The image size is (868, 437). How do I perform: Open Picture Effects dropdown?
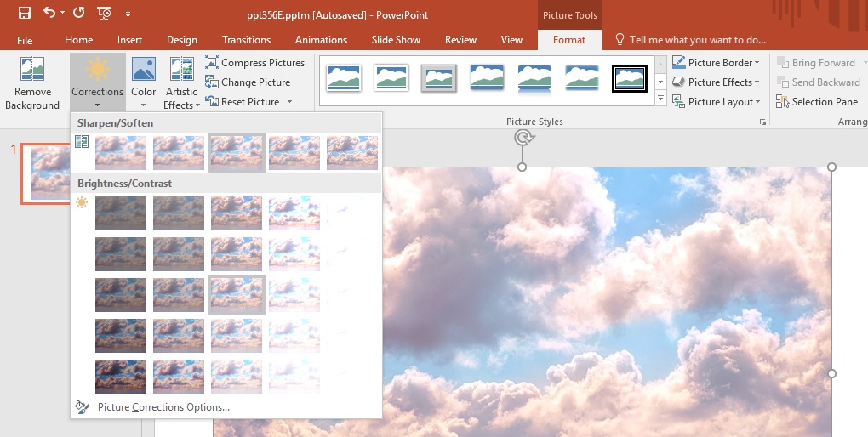716,82
